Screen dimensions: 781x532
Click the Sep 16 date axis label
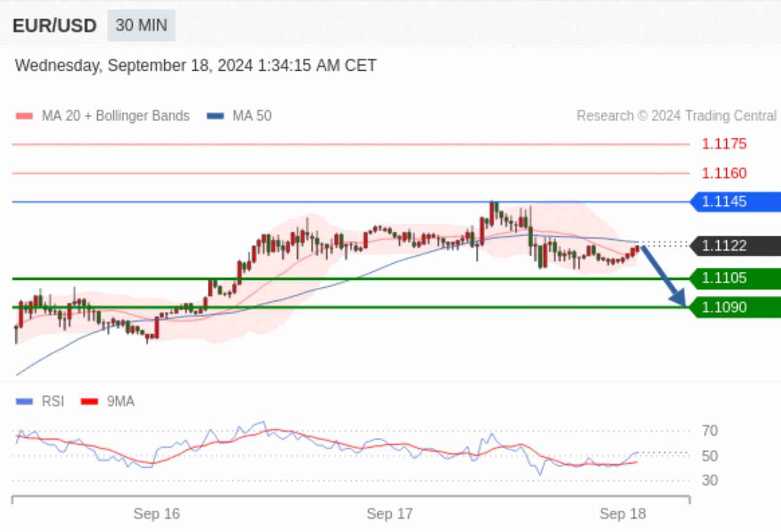(x=157, y=514)
